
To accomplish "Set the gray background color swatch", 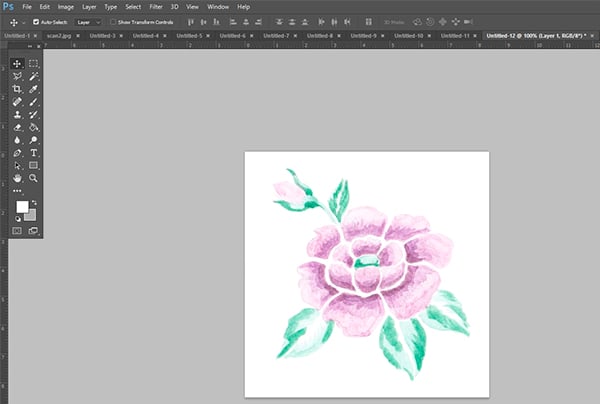I will click(32, 216).
